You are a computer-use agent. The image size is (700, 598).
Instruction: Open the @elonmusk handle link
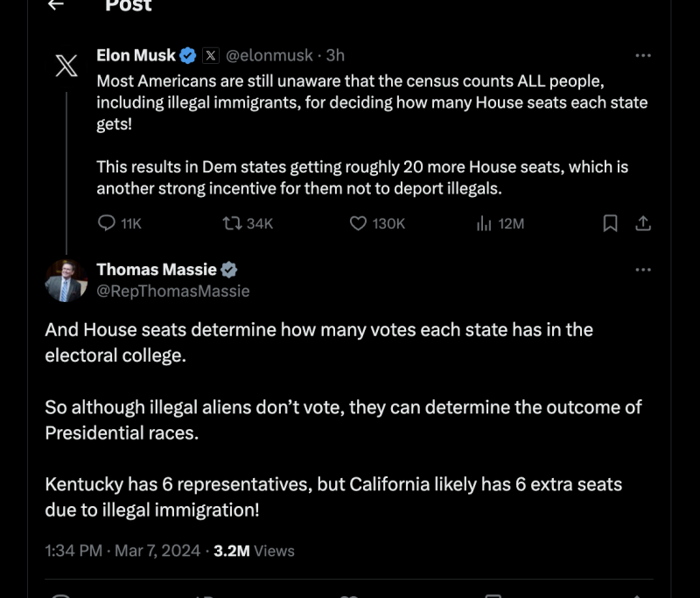pos(269,56)
